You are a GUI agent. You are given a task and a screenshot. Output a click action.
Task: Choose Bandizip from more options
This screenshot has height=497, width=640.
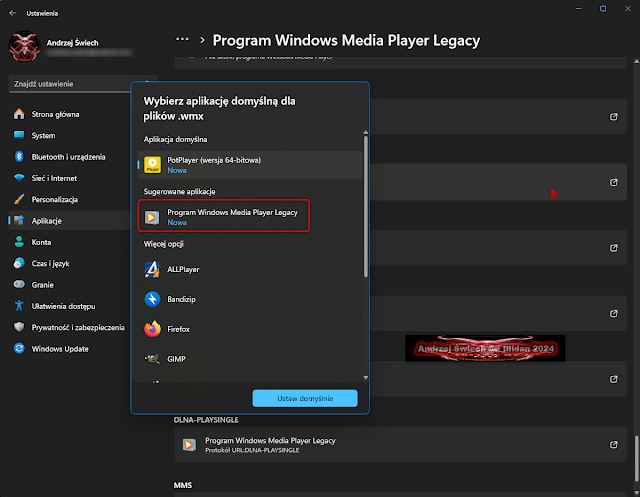point(250,299)
